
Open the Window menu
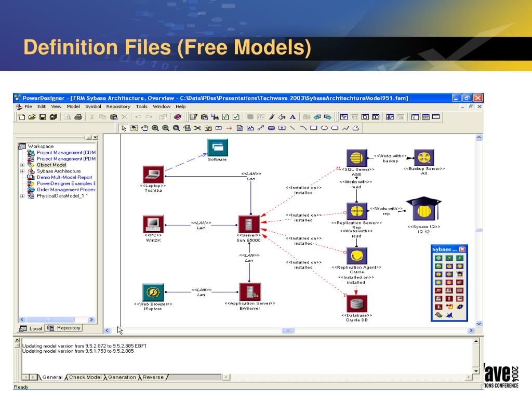coord(162,107)
